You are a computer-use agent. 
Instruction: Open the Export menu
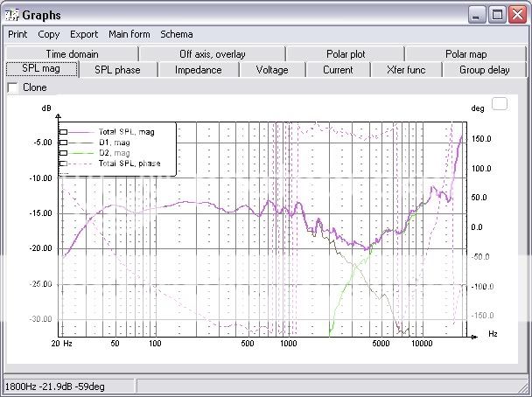pos(84,34)
